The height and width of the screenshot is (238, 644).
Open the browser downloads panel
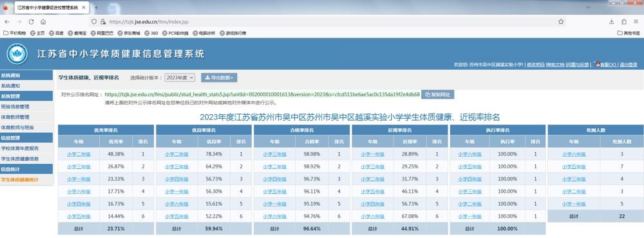pos(612,21)
